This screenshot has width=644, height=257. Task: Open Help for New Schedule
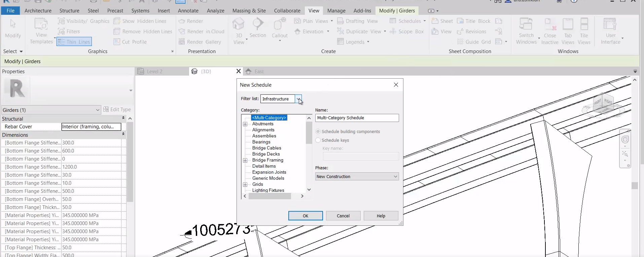pos(381,216)
